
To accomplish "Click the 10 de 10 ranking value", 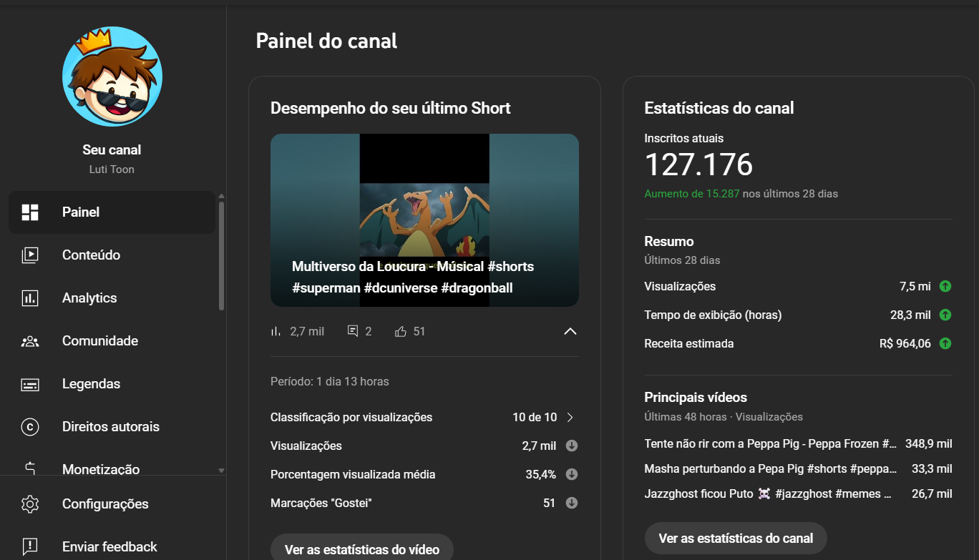I will [x=535, y=417].
